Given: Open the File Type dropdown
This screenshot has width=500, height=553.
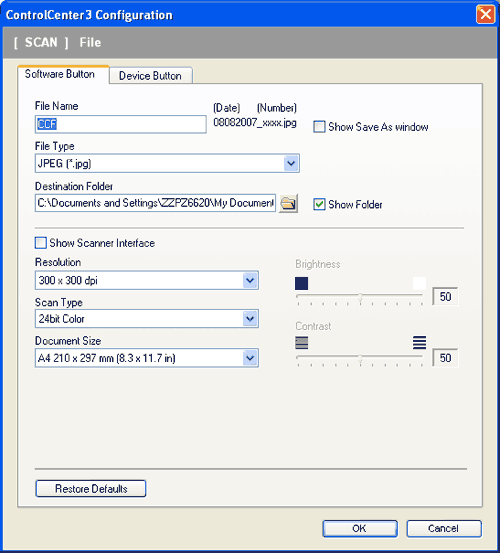Looking at the screenshot, I should (167, 163).
